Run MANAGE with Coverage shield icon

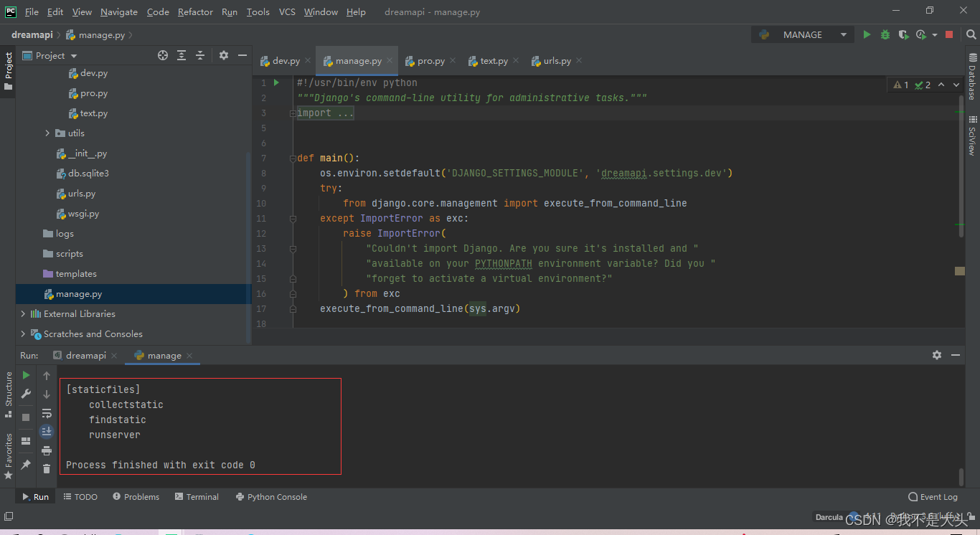903,34
